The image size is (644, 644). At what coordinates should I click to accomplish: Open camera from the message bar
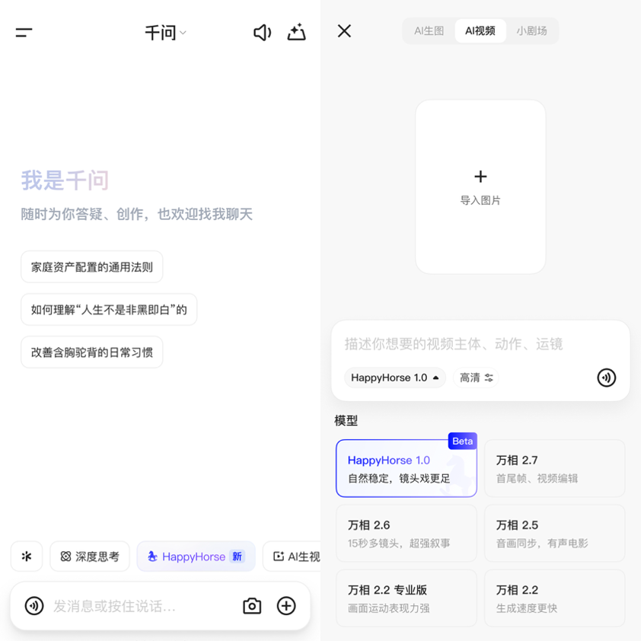pos(252,606)
